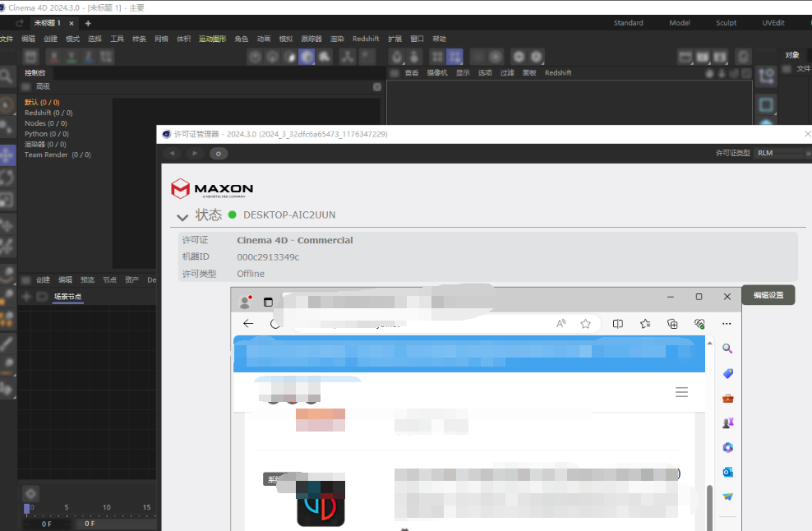Screen dimensions: 812x531
Task: Open the Edge sidebar search icon
Action: (x=727, y=349)
